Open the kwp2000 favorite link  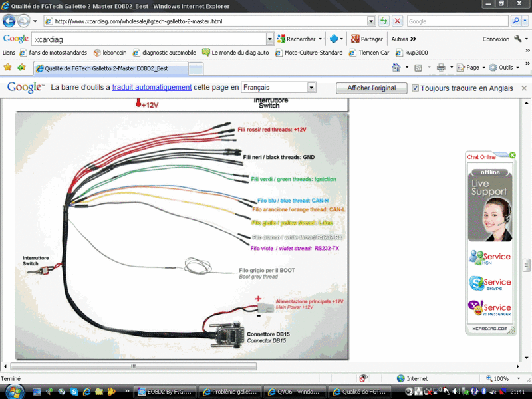click(412, 53)
